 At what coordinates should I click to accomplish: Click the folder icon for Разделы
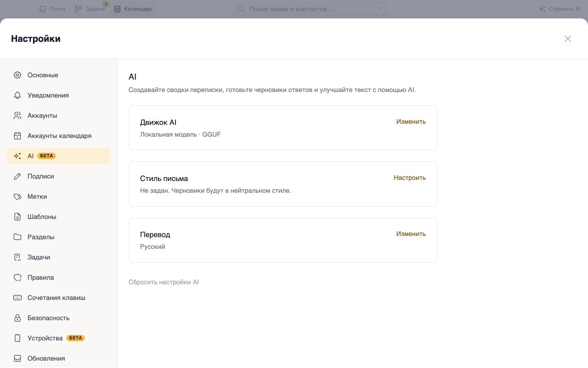point(17,237)
